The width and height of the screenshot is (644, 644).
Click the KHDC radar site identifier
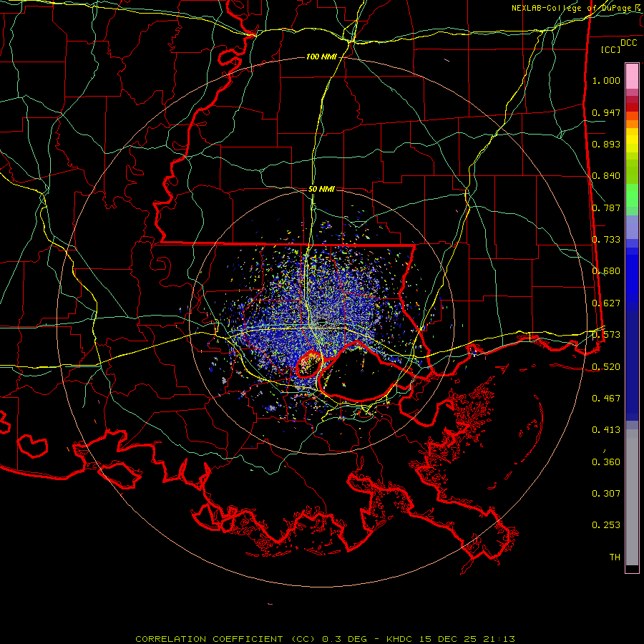click(401, 639)
